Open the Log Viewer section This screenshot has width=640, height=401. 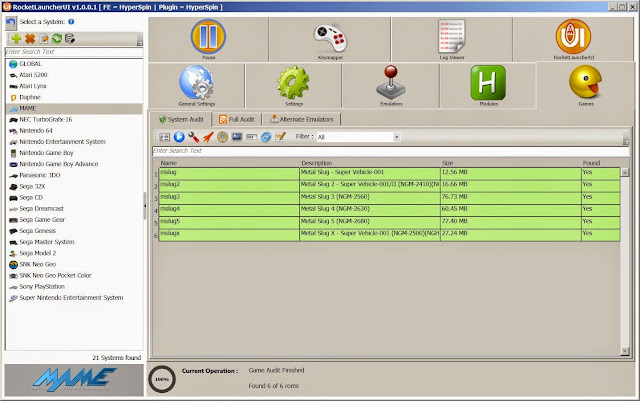click(452, 39)
